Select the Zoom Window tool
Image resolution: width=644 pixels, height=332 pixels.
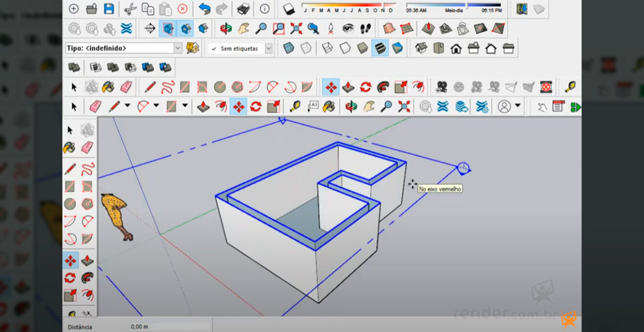[x=279, y=28]
